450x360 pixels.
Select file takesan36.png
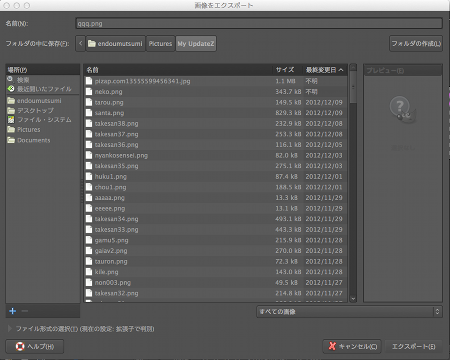tap(216, 145)
